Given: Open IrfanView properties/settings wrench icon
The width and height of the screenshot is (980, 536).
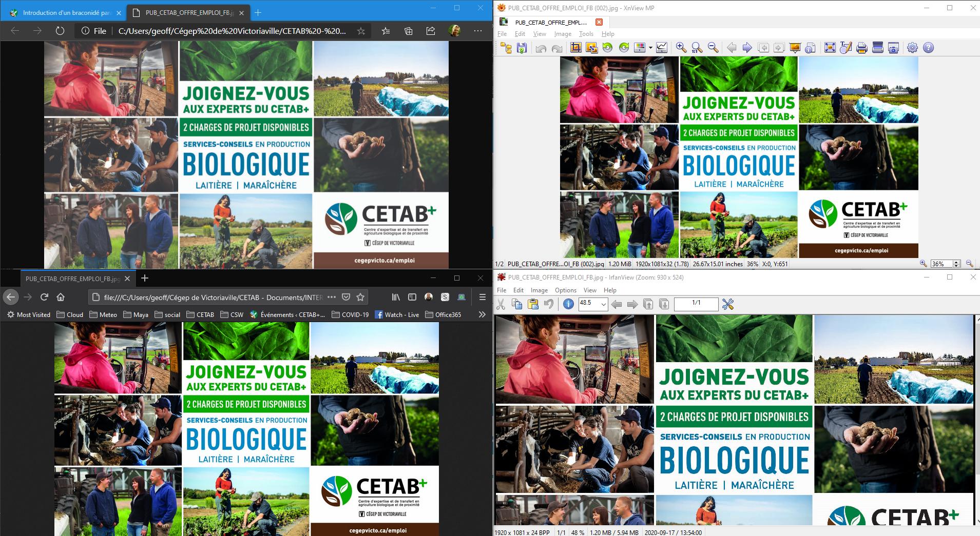Looking at the screenshot, I should (x=728, y=304).
